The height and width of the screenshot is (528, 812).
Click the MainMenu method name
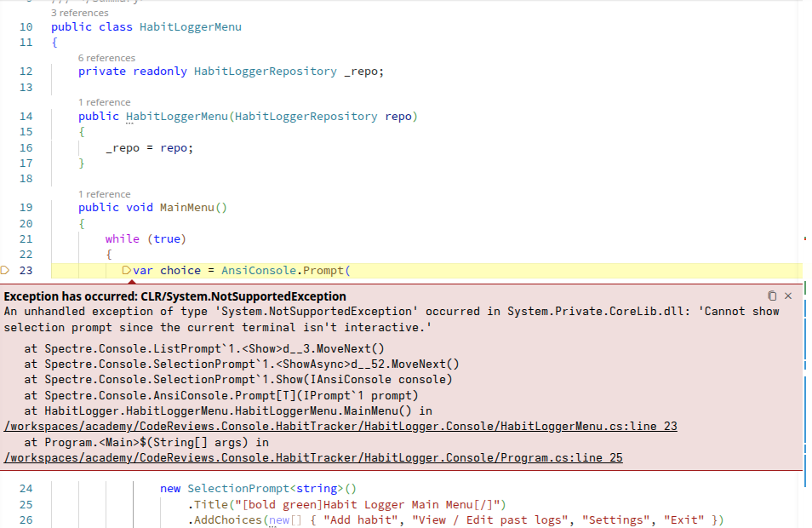[x=187, y=208]
